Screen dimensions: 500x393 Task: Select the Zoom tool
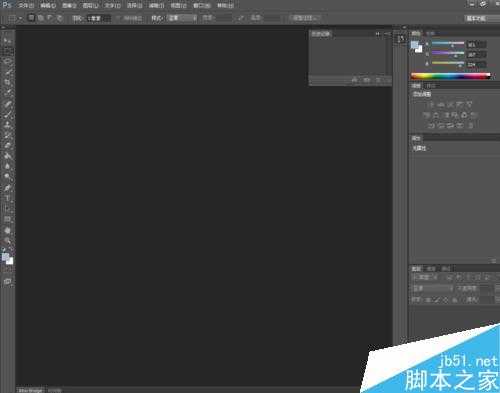tap(7, 241)
